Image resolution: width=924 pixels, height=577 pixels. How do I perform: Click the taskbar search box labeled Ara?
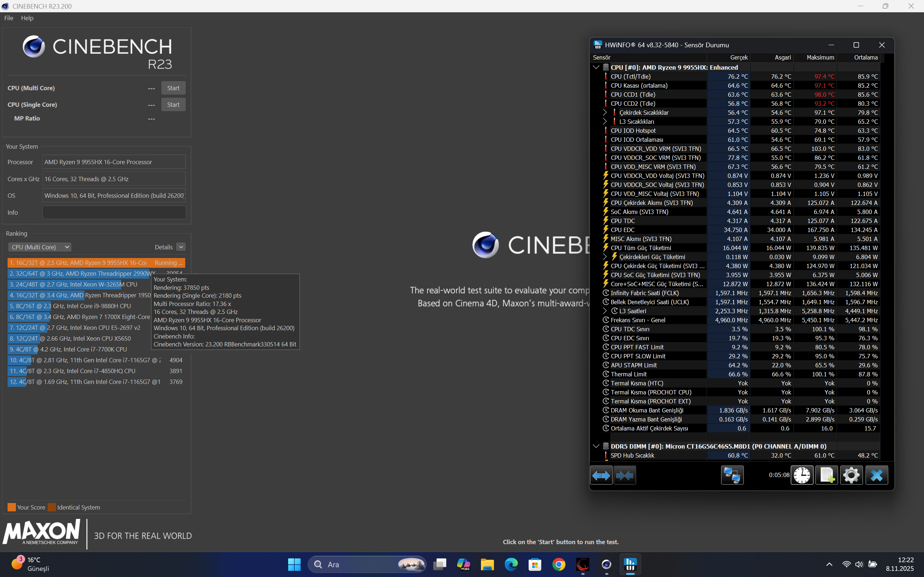coord(367,564)
